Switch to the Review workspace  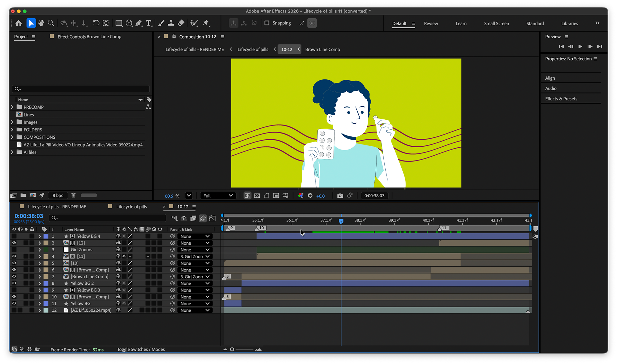[431, 23]
